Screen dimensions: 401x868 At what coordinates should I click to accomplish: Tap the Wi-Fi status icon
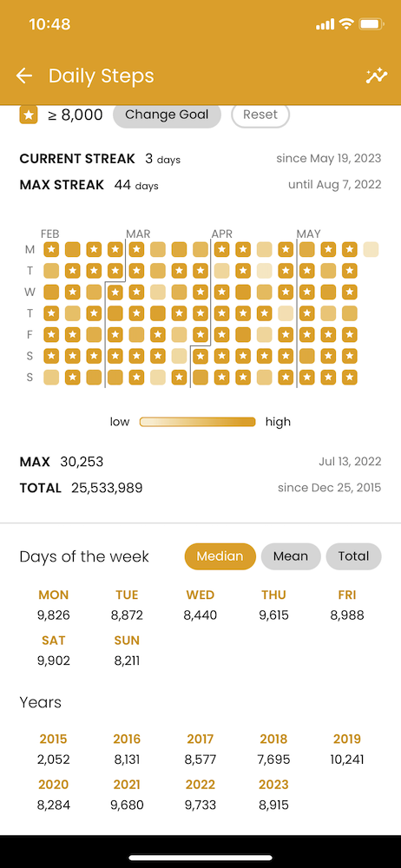tap(346, 23)
